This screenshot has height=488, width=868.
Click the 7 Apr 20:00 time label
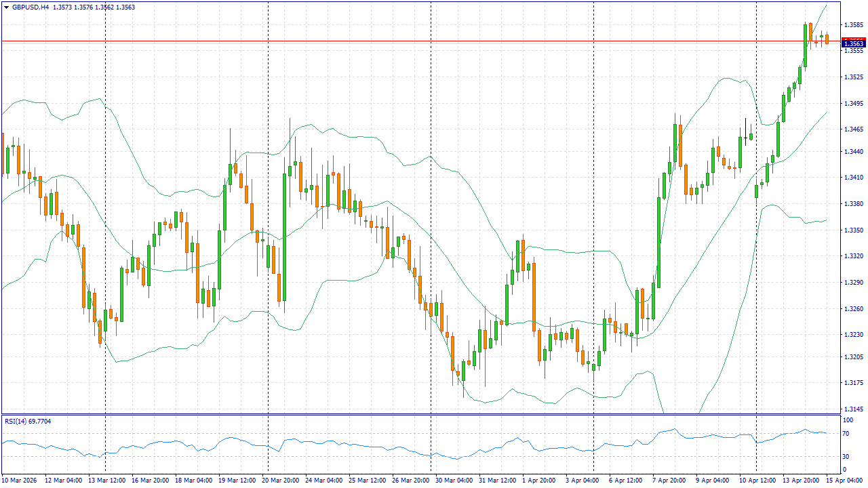pyautogui.click(x=670, y=480)
